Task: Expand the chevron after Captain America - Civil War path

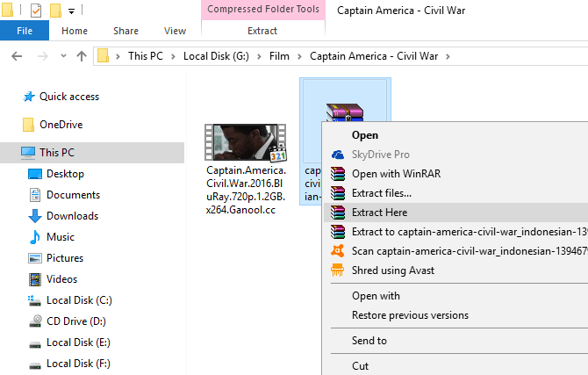Action: click(448, 57)
